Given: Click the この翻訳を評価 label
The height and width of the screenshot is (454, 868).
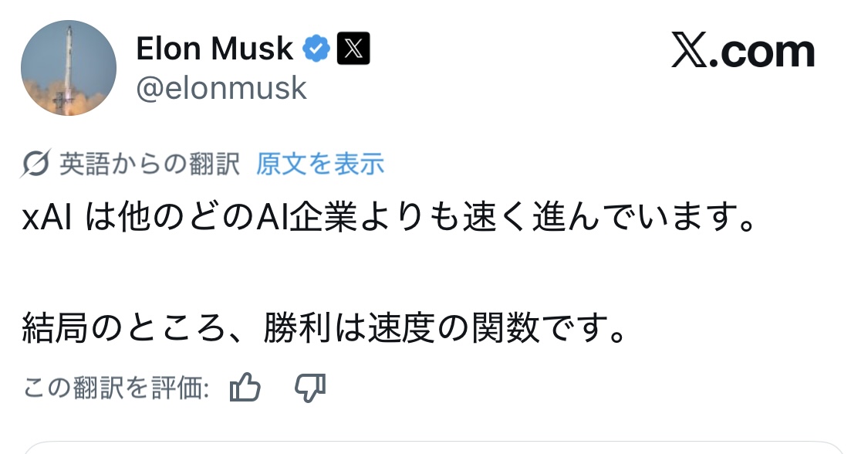Looking at the screenshot, I should click(x=117, y=388).
